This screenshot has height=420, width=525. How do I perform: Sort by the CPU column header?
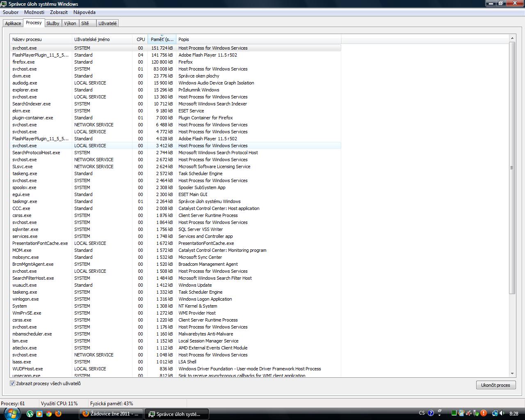[140, 39]
